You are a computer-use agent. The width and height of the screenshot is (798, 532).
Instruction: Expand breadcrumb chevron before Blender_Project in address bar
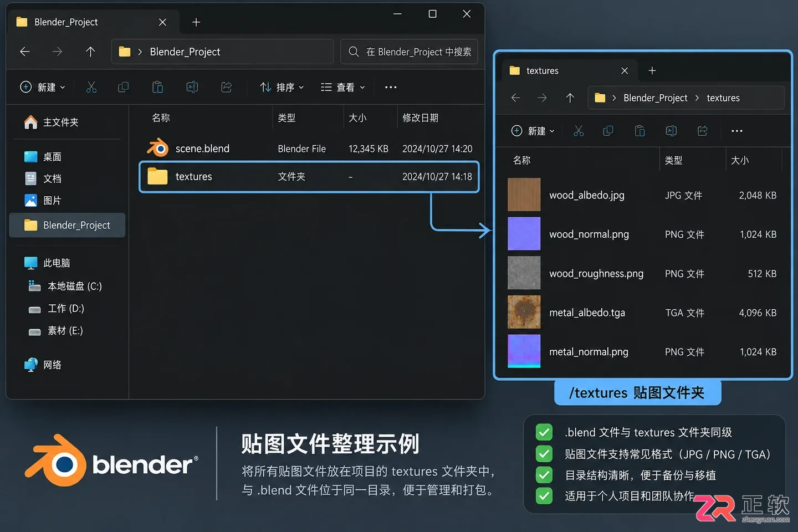pyautogui.click(x=140, y=52)
